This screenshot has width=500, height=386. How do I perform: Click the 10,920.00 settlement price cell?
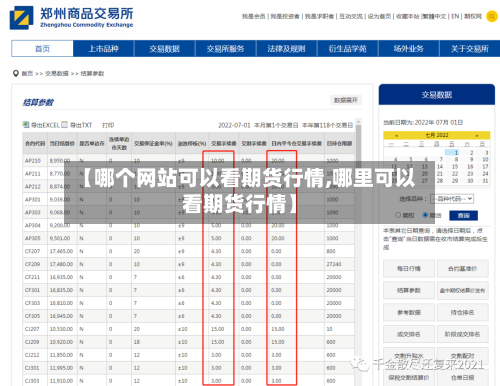[61, 342]
